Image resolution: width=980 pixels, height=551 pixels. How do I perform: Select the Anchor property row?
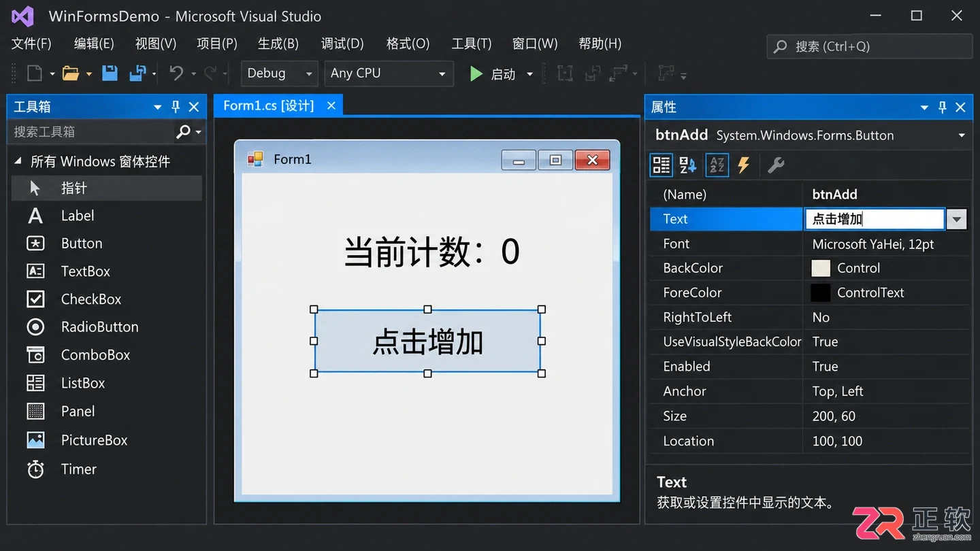point(810,391)
